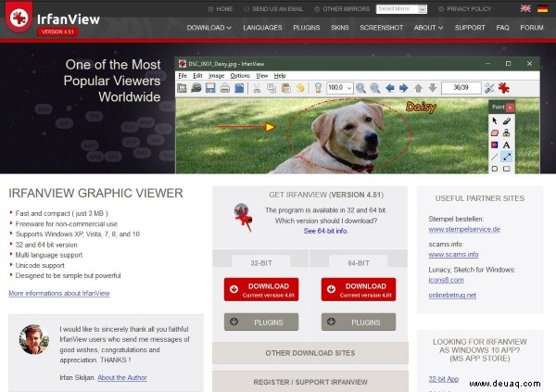Follow the 'See 64-bit info' link
Screen dimensions: 556x392
(x=325, y=231)
